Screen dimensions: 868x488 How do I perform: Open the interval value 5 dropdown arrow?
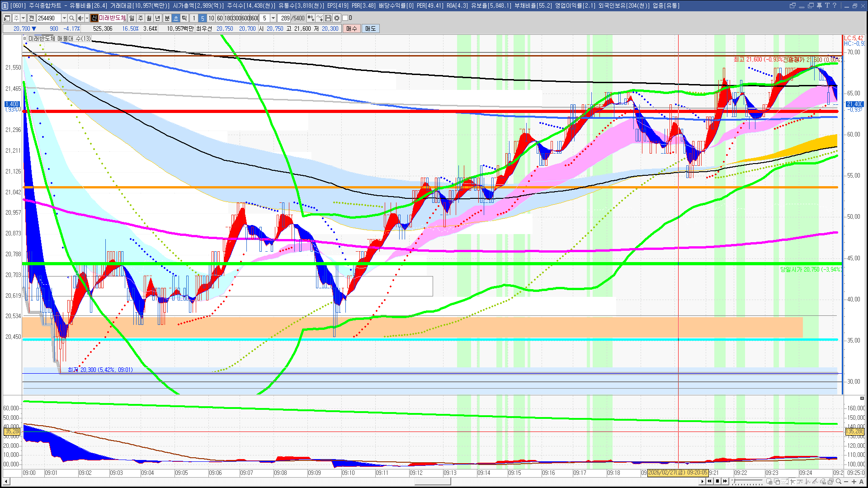tap(273, 18)
